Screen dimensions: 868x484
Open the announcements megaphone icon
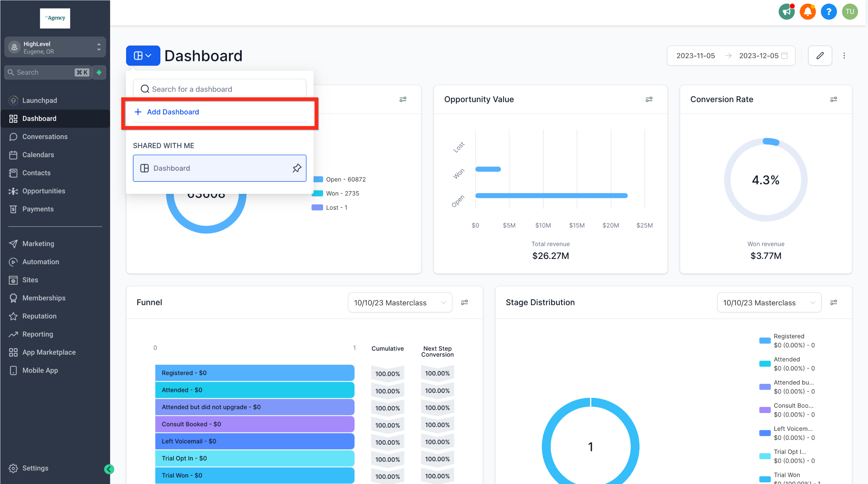786,11
